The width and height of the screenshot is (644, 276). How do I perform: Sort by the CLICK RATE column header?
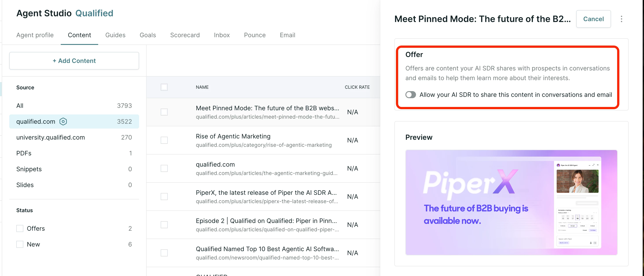click(357, 87)
